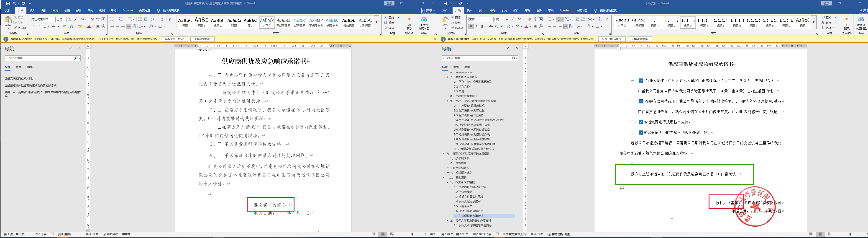Click Format Painter (格式刷) in the left window

click(x=20, y=28)
